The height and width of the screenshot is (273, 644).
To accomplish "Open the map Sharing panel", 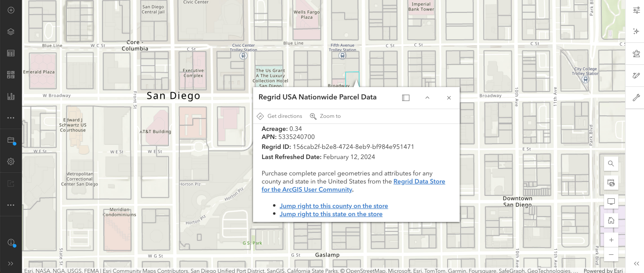I will (x=11, y=183).
